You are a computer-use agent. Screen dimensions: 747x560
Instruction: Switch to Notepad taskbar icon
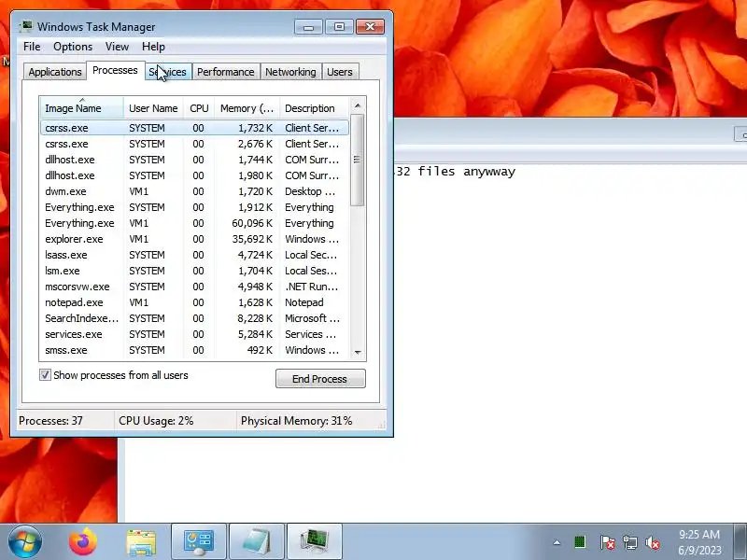point(257,542)
